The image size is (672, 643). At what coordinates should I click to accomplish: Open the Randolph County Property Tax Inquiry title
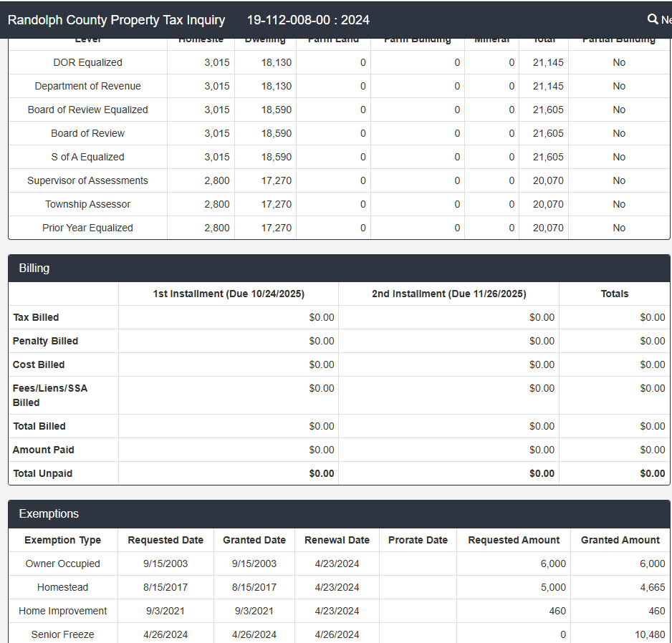[x=116, y=20]
